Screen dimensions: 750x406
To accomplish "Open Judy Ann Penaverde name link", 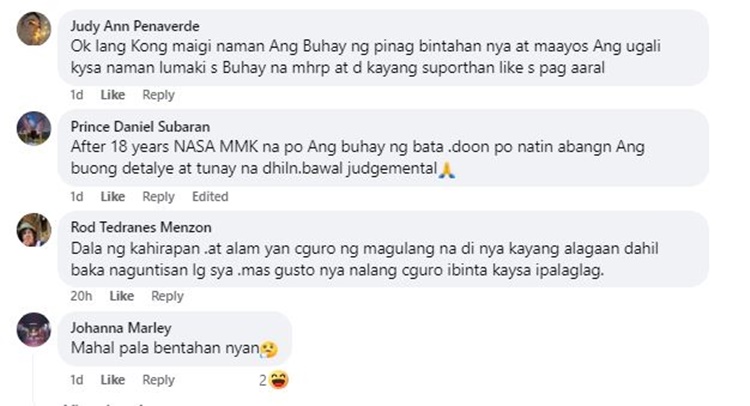I will pyautogui.click(x=135, y=26).
